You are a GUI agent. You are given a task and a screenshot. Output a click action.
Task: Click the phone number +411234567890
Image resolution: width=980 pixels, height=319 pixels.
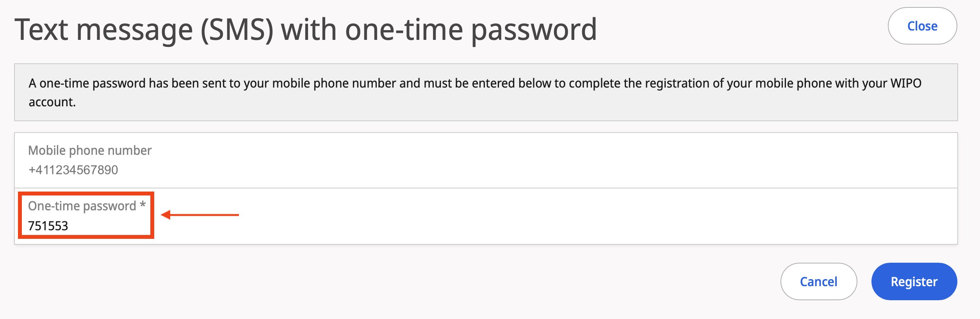(73, 170)
